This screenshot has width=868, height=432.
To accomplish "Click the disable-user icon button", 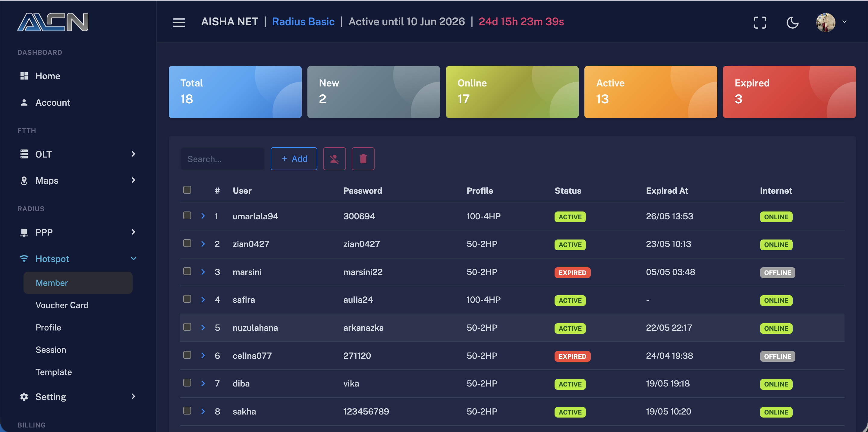I will coord(334,158).
